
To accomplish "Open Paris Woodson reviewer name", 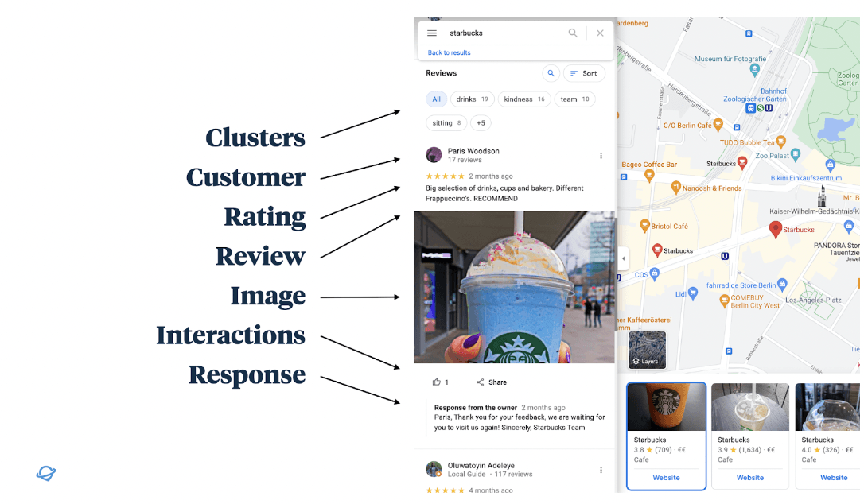I will coord(473,151).
